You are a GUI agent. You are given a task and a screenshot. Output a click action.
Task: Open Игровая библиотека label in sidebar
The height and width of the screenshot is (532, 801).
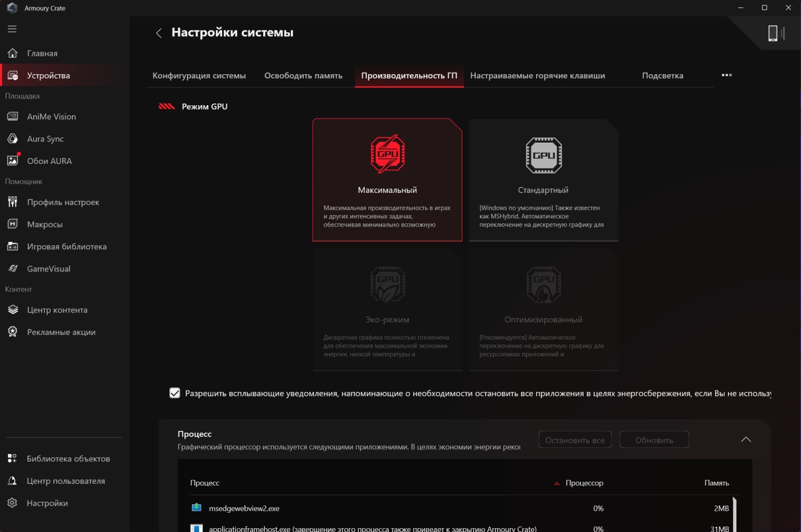[67, 247]
